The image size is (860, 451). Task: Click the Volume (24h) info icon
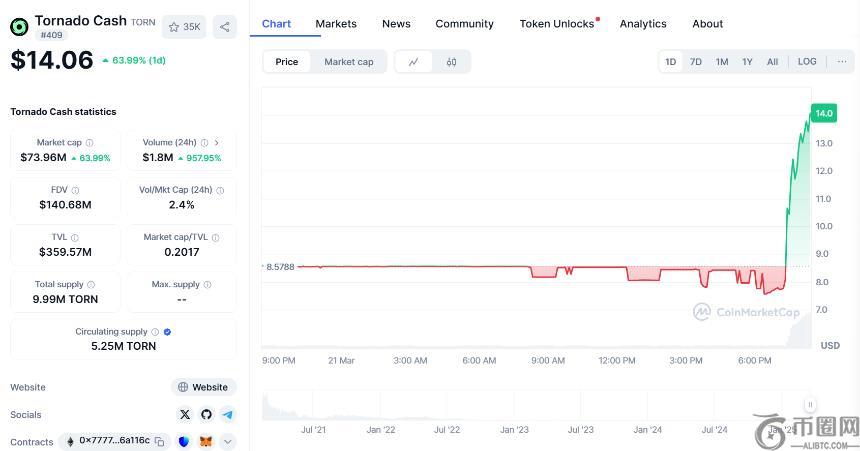coord(205,143)
